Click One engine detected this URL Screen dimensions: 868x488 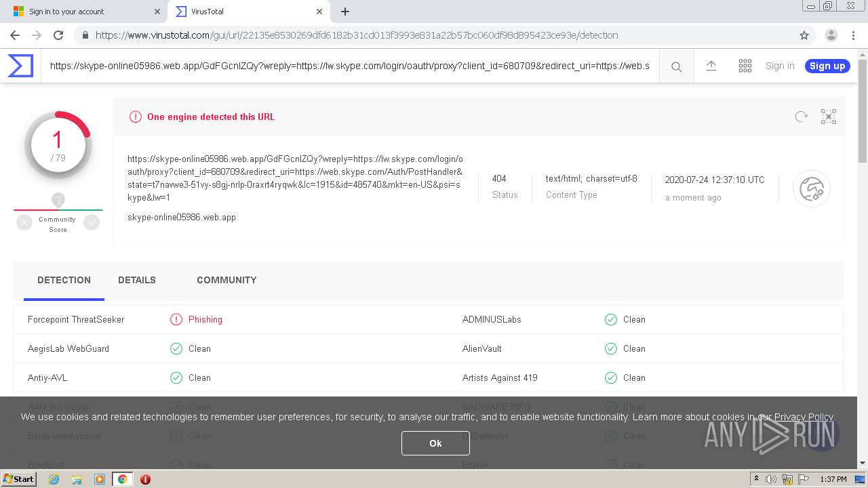211,117
